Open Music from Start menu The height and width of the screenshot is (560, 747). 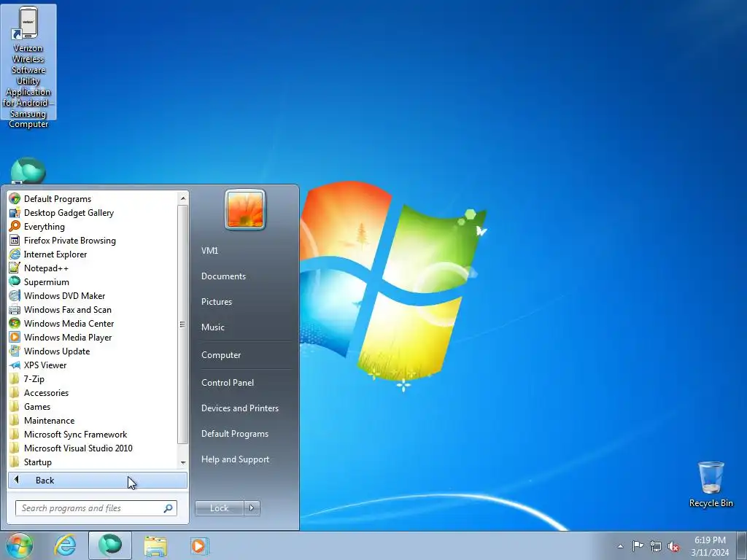(212, 327)
